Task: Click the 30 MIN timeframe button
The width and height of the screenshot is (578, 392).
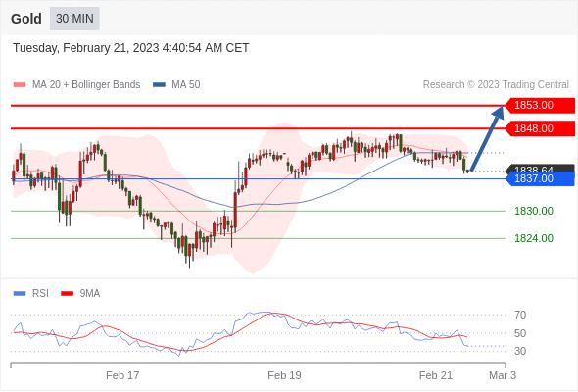Action: click(74, 19)
